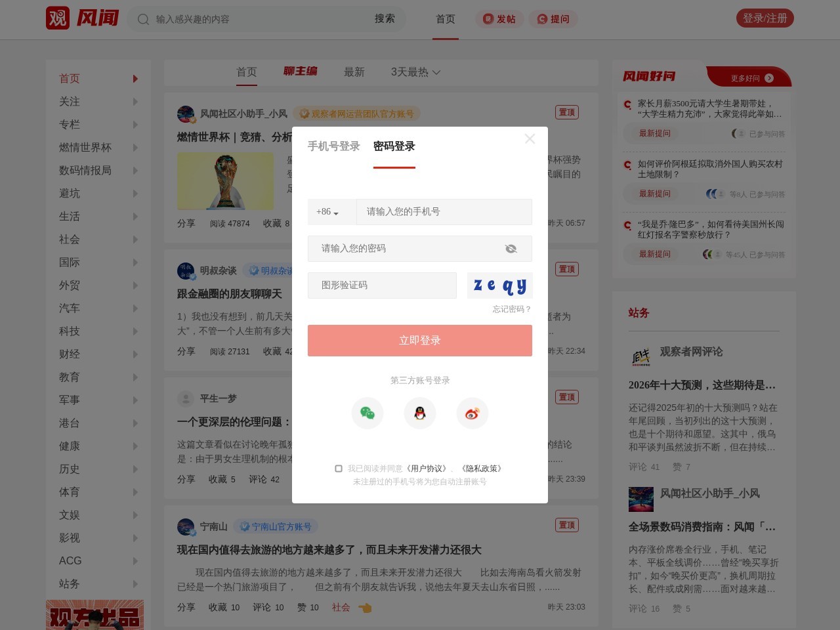Expand the 关注 sidebar arrow

(x=135, y=102)
